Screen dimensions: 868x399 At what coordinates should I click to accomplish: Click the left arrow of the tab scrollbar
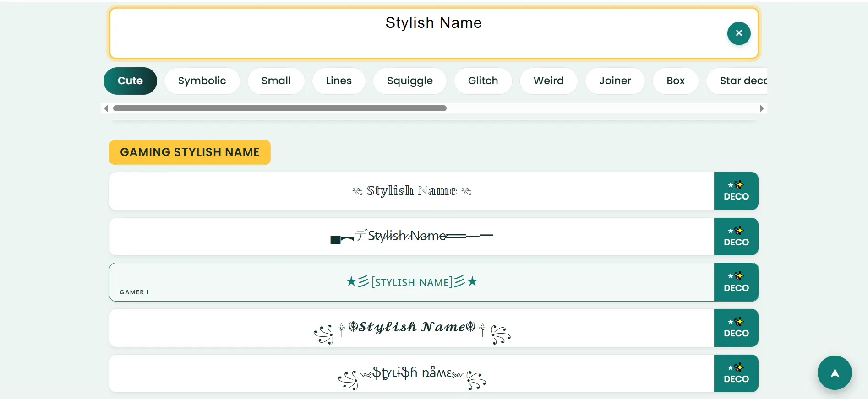click(x=106, y=108)
